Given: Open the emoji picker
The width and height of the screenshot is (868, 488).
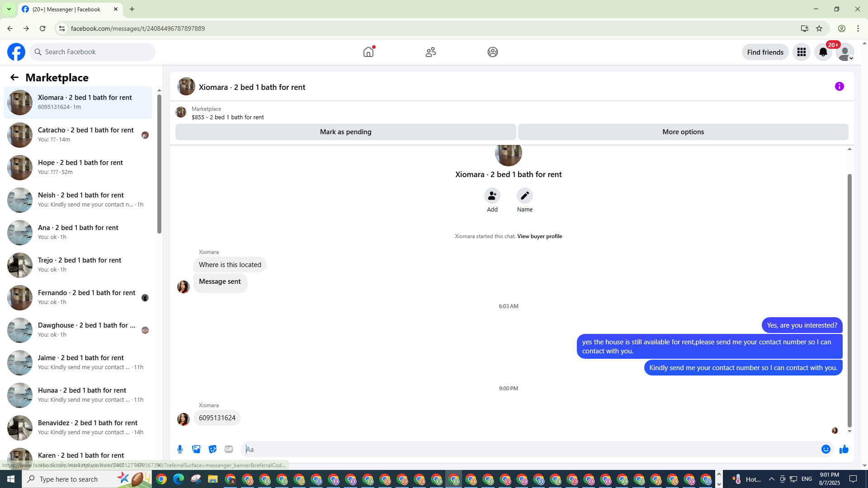Looking at the screenshot, I should pyautogui.click(x=826, y=449).
